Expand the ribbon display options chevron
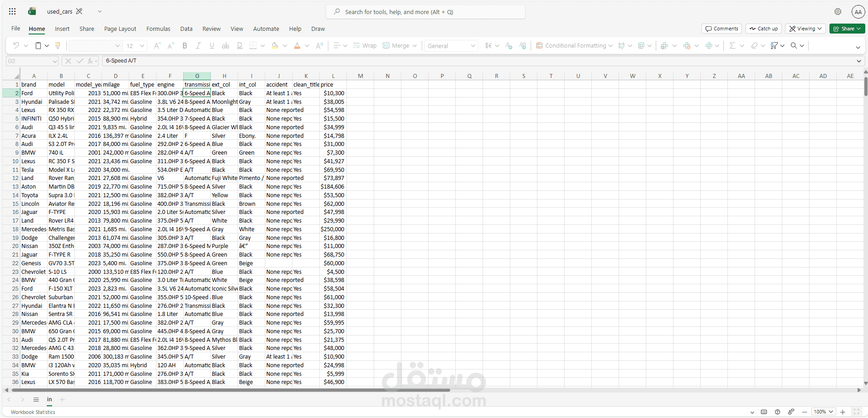 pyautogui.click(x=858, y=47)
